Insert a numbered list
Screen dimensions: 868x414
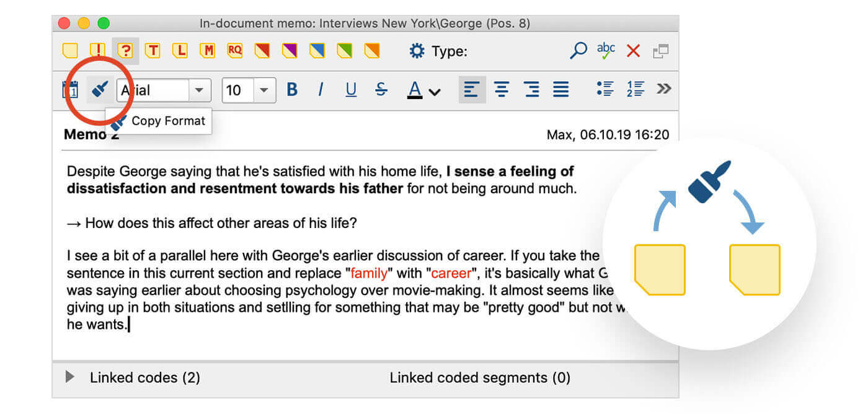click(x=635, y=89)
